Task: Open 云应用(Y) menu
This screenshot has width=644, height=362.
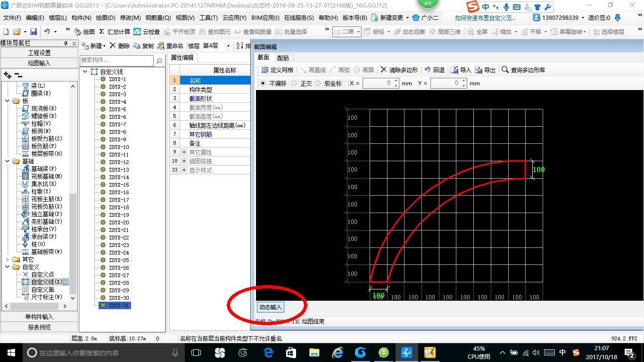Action: tap(234, 18)
